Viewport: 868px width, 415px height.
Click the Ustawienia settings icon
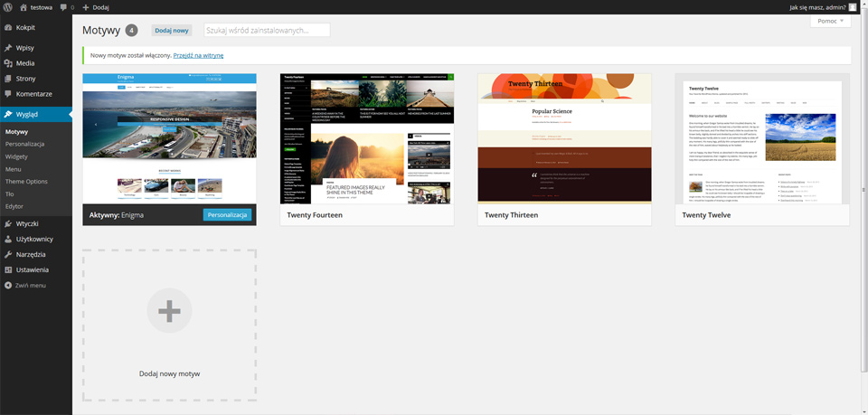coord(8,270)
